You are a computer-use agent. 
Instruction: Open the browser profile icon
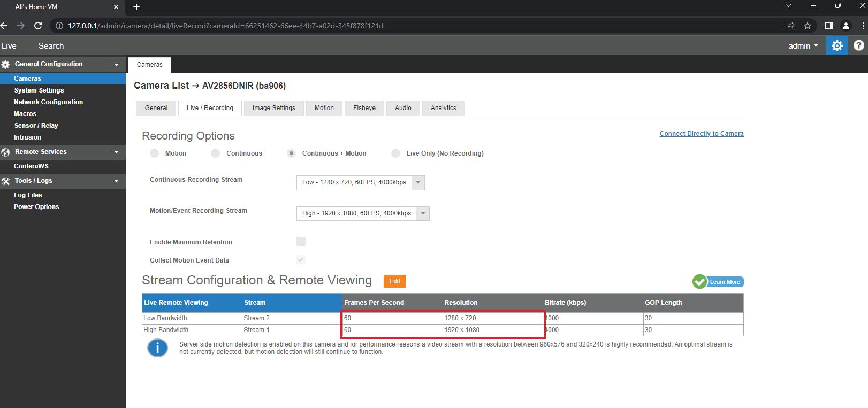click(x=846, y=26)
